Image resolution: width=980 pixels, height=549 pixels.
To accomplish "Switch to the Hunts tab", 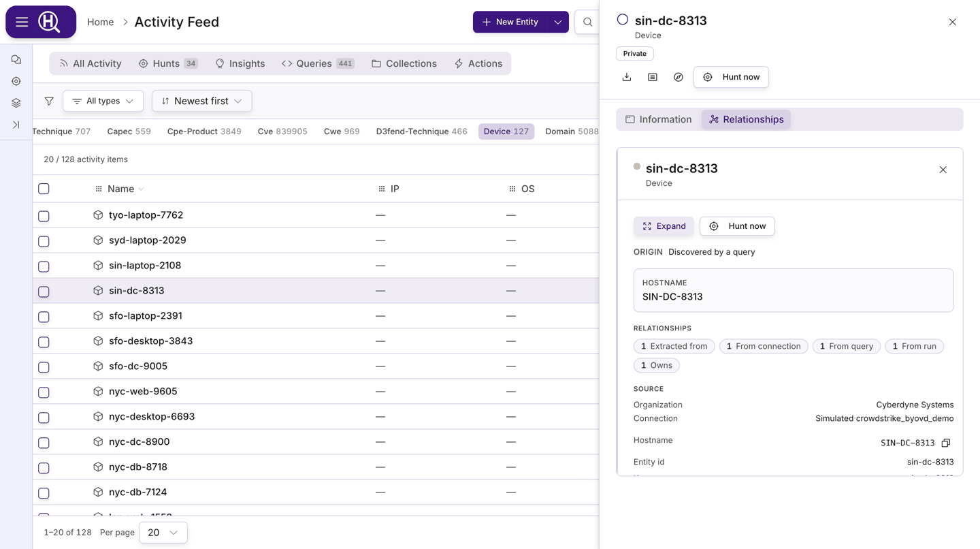I will point(168,63).
